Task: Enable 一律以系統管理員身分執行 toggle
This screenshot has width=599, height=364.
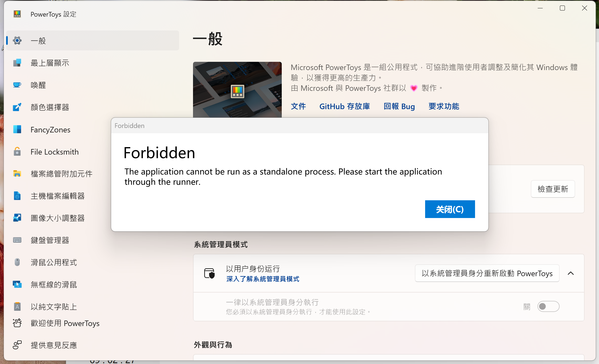Action: [549, 306]
